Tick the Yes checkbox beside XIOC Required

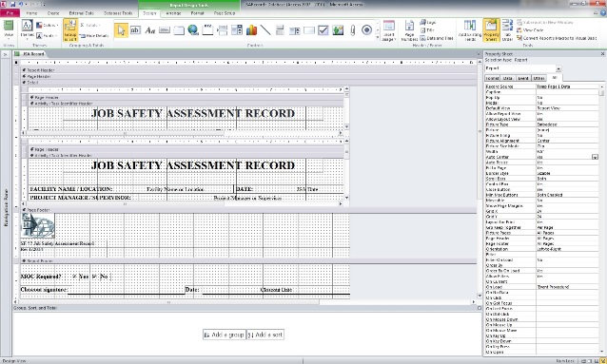(x=75, y=277)
